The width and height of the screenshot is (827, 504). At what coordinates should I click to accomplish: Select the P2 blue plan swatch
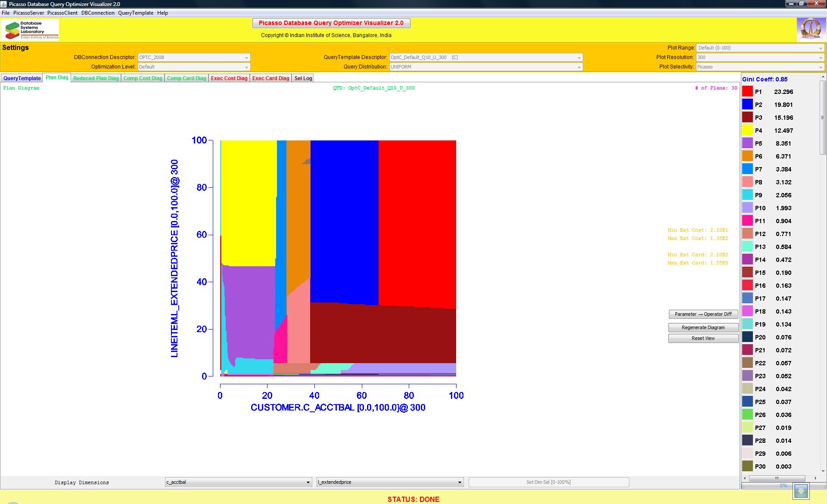pyautogui.click(x=747, y=104)
